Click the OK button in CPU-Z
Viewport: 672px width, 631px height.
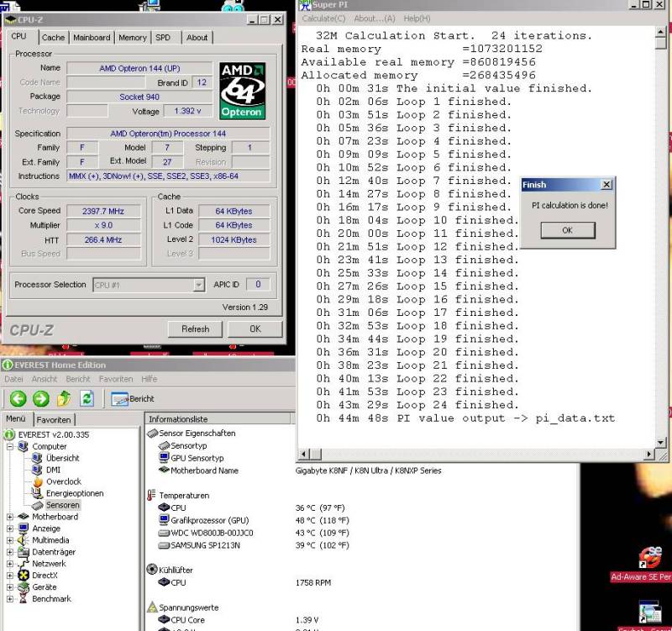255,329
